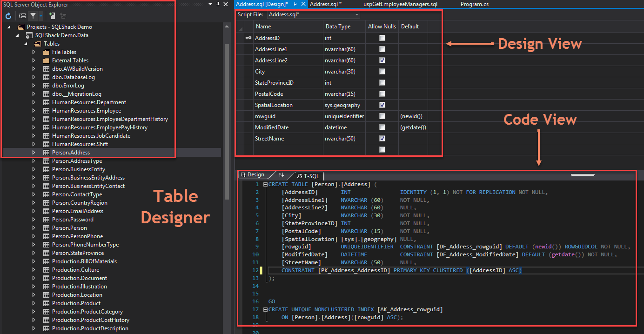
Task: Click the splitter handle above code pane
Action: coord(582,175)
